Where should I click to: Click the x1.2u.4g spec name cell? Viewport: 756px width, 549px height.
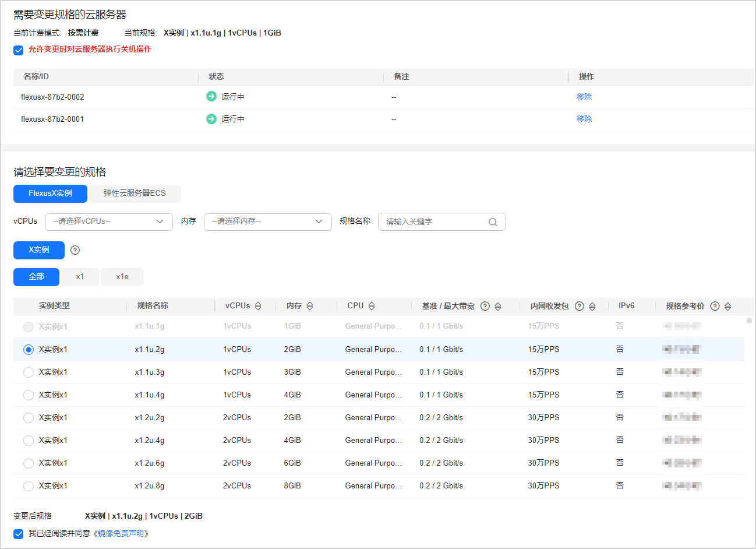(150, 441)
